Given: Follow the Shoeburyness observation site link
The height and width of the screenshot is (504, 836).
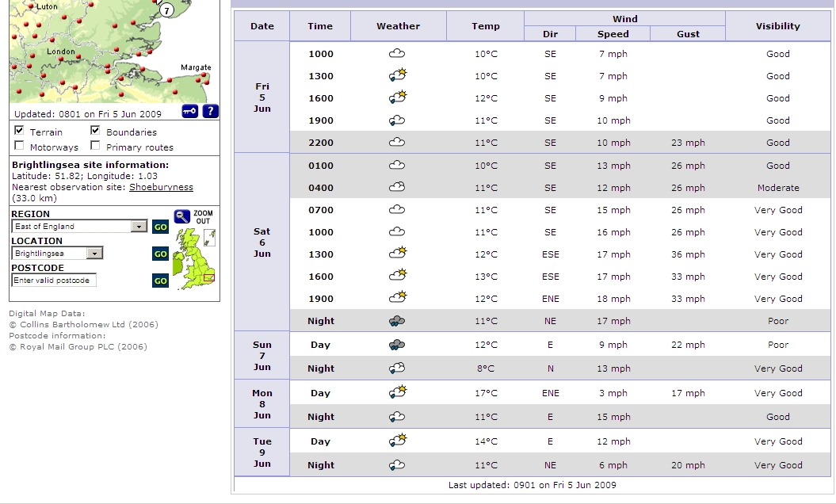Looking at the screenshot, I should tap(161, 187).
